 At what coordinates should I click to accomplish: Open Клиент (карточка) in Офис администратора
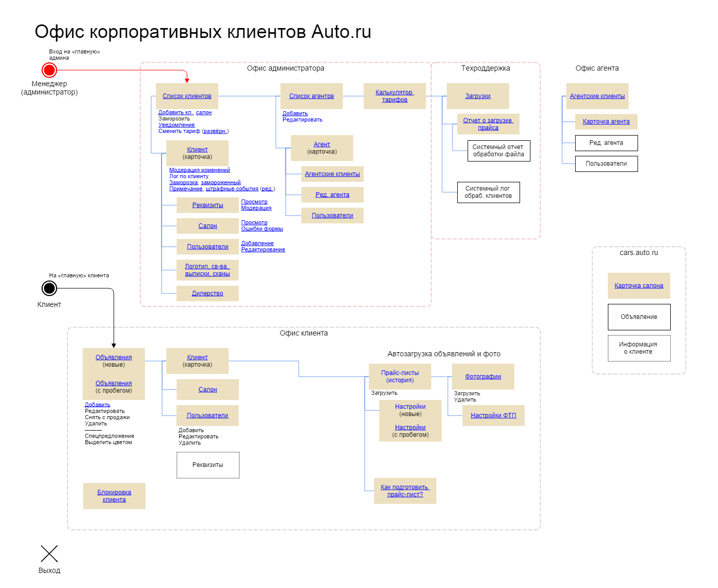tap(197, 153)
